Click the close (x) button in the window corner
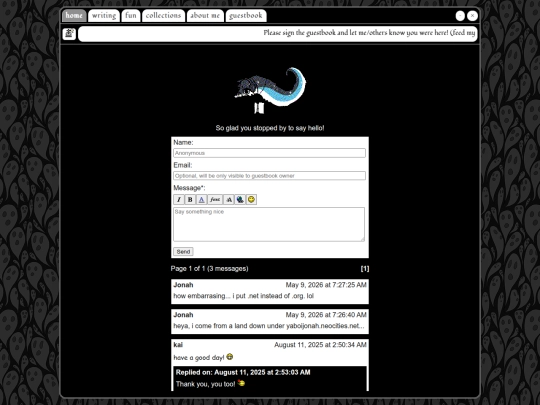 pos(472,15)
